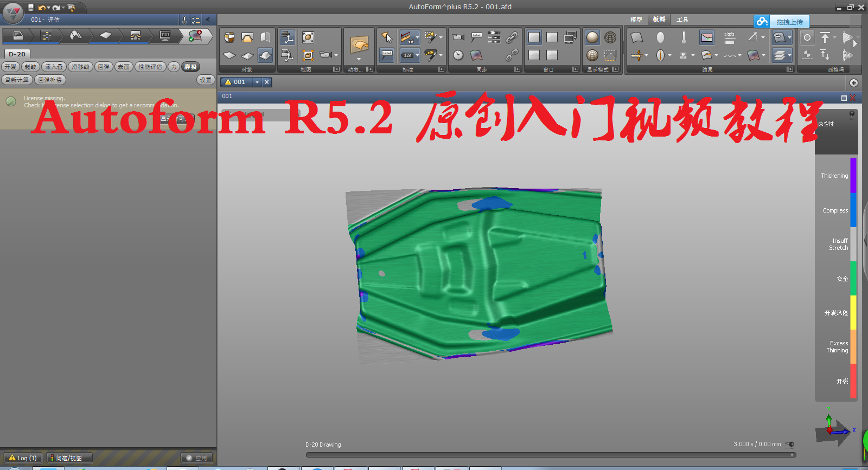This screenshot has height=470, width=868.
Task: Open the checklist icon in the evaluation header
Action: pos(196,20)
